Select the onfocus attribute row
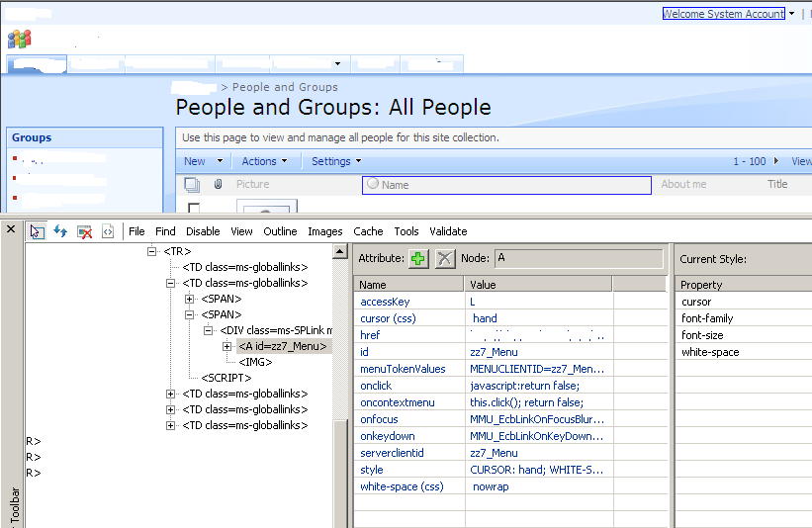812x528 pixels. 510,419
